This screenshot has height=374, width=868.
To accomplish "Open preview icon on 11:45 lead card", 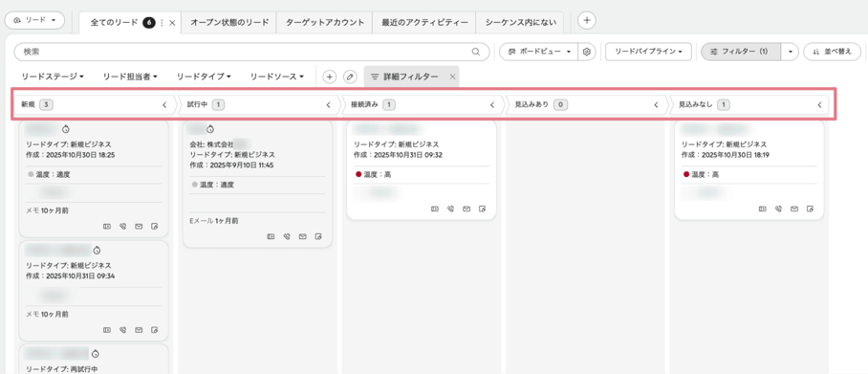I will (271, 236).
